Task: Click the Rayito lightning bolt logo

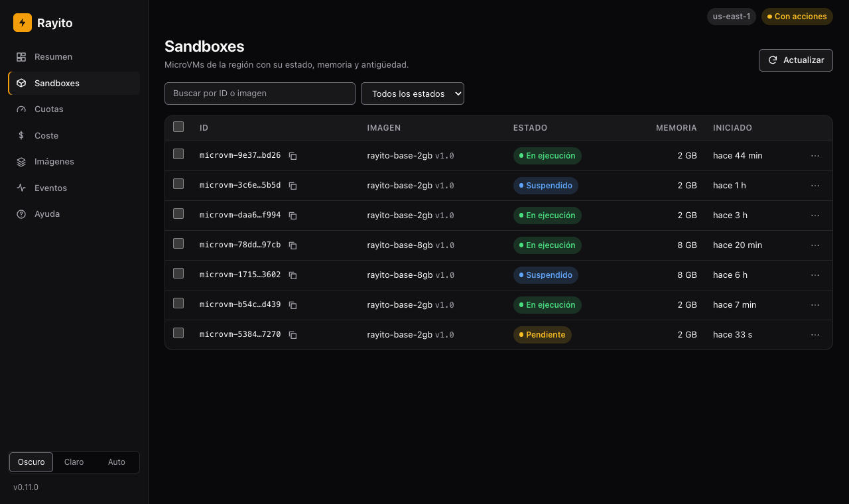Action: tap(23, 23)
